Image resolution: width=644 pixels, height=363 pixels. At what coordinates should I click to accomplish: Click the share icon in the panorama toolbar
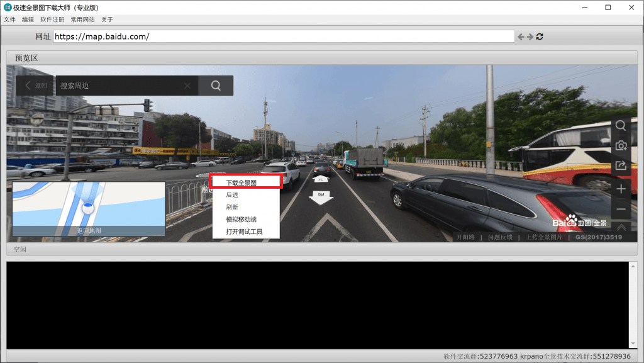(621, 166)
